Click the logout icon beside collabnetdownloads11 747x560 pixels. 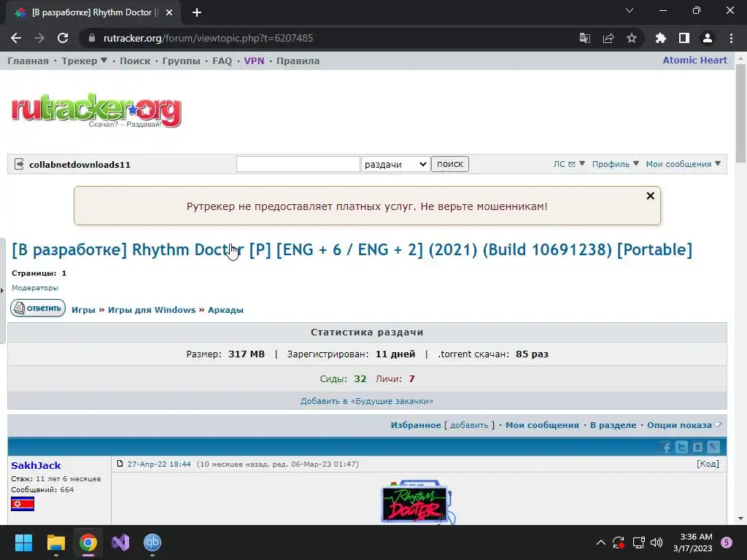[x=19, y=164]
